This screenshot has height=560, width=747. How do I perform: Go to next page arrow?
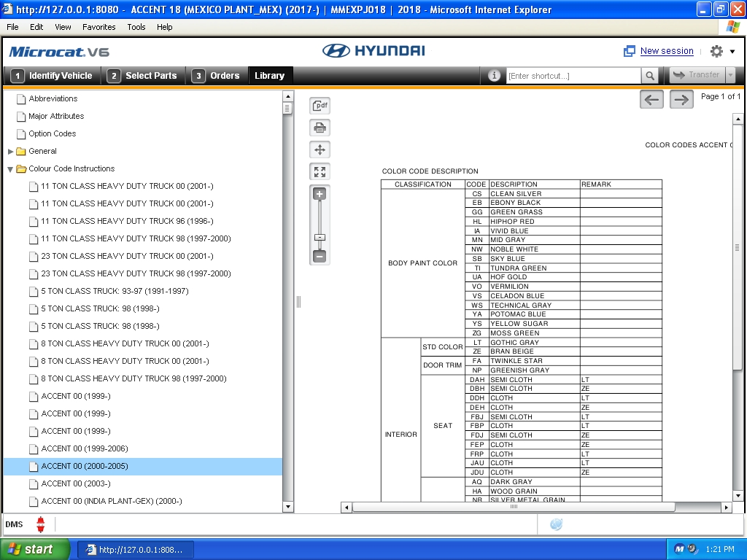[x=681, y=99]
